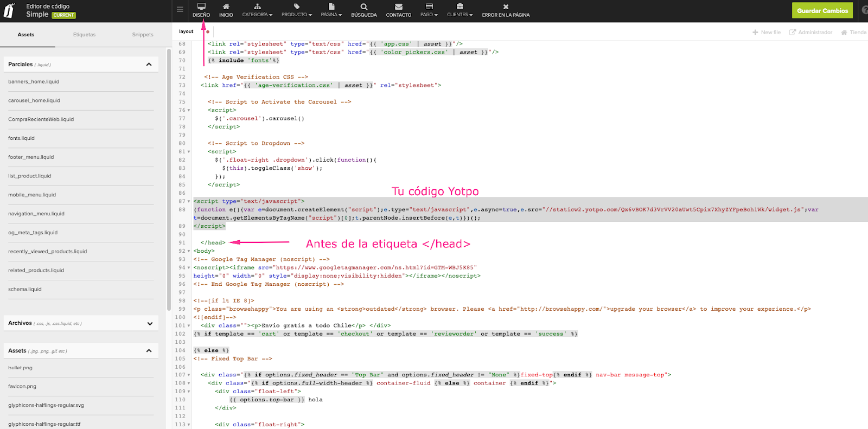868x429 pixels.
Task: Open the Clientes briefcase icon
Action: [x=460, y=7]
